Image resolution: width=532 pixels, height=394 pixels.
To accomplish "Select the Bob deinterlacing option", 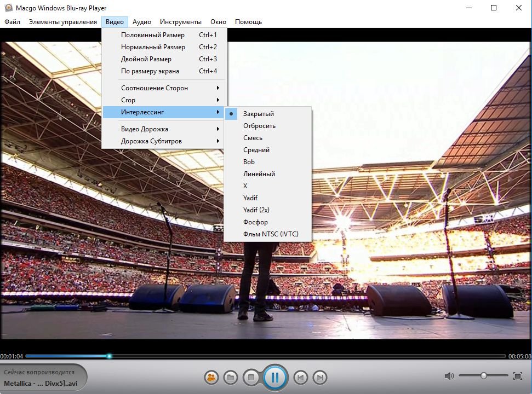I will [x=249, y=162].
